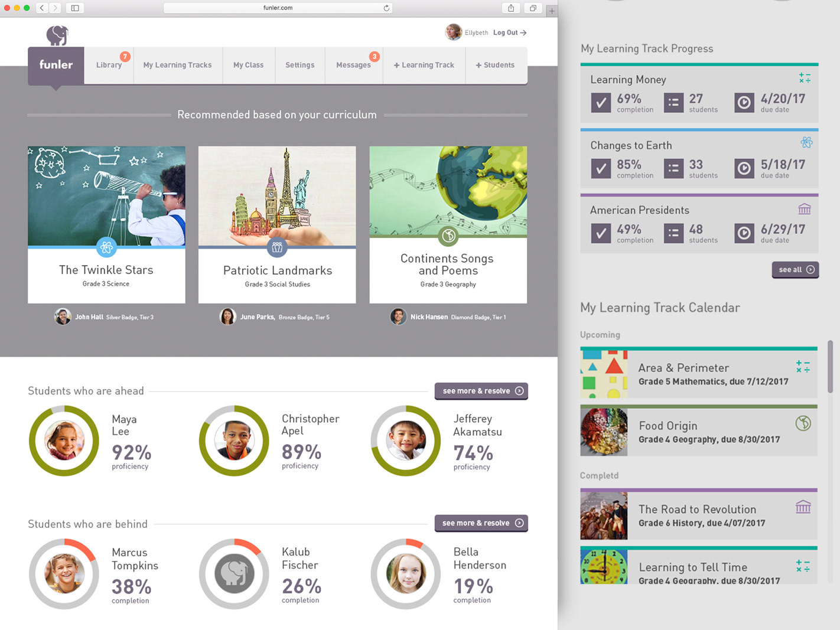
Task: Click the atom icon on Changes to Earth
Action: [806, 142]
